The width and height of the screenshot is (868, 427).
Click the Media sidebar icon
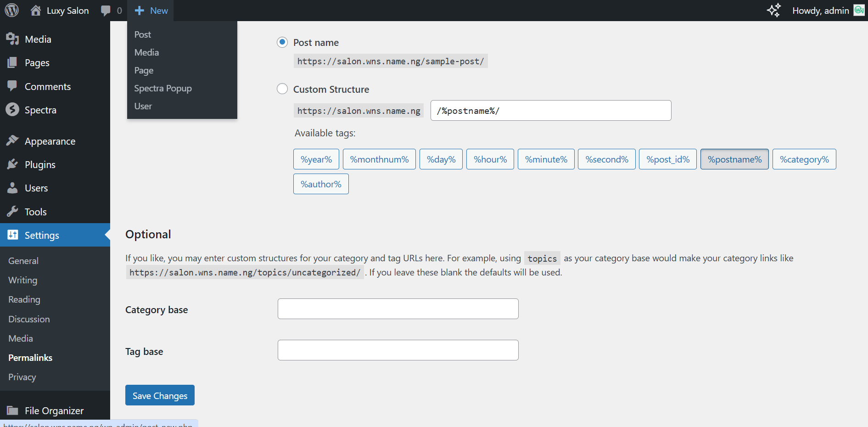click(12, 39)
